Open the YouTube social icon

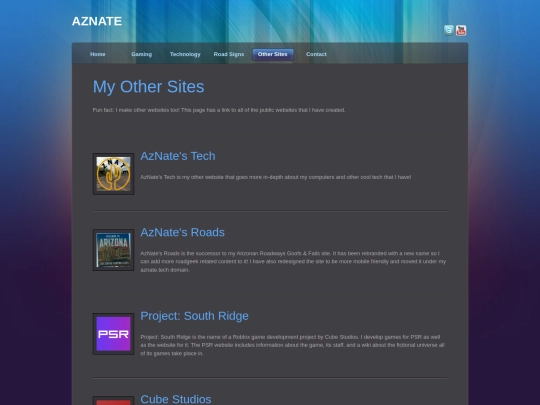(461, 30)
